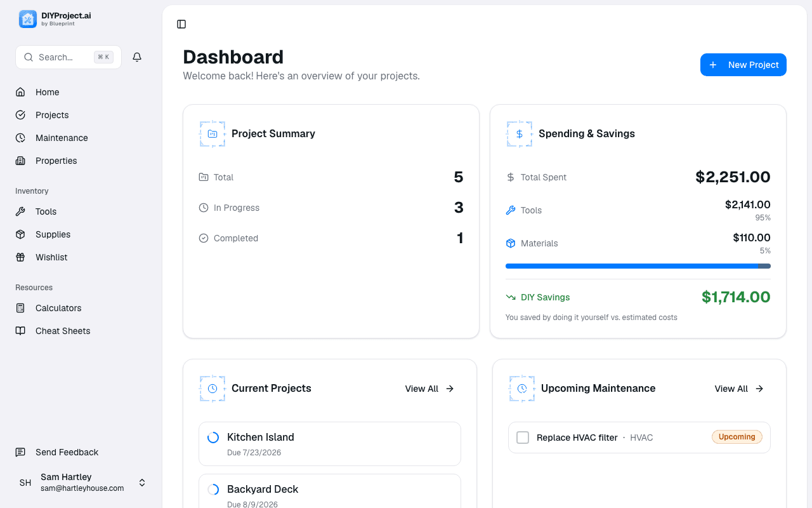Click the Home house icon

[x=20, y=92]
